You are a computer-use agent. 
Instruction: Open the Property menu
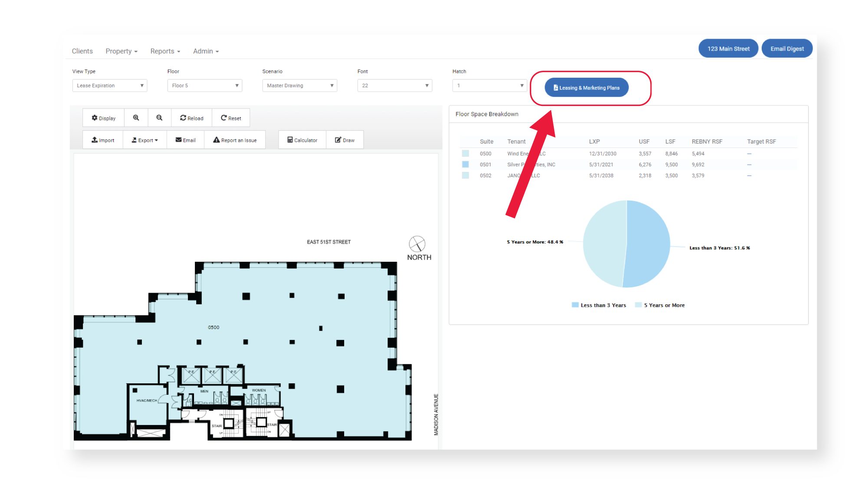122,51
